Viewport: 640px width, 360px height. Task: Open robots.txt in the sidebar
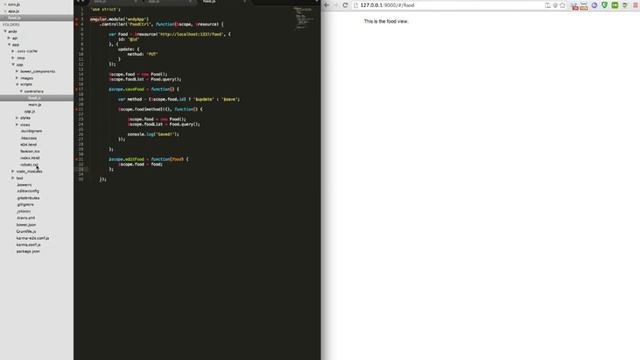click(29, 164)
